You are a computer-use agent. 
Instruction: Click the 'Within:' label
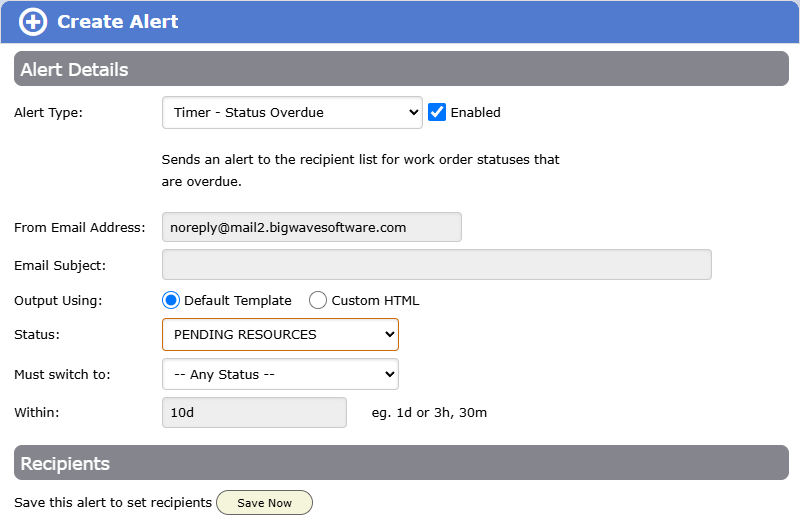[x=37, y=412]
